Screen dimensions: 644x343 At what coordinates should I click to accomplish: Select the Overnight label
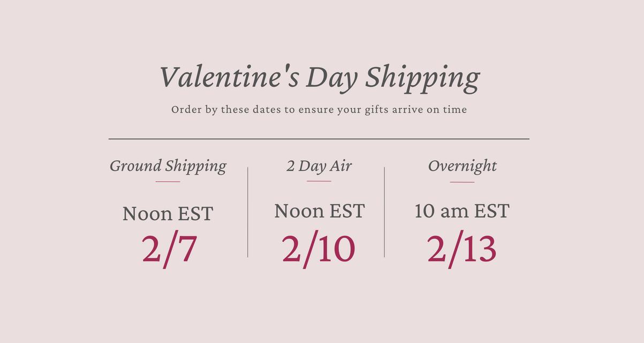462,166
